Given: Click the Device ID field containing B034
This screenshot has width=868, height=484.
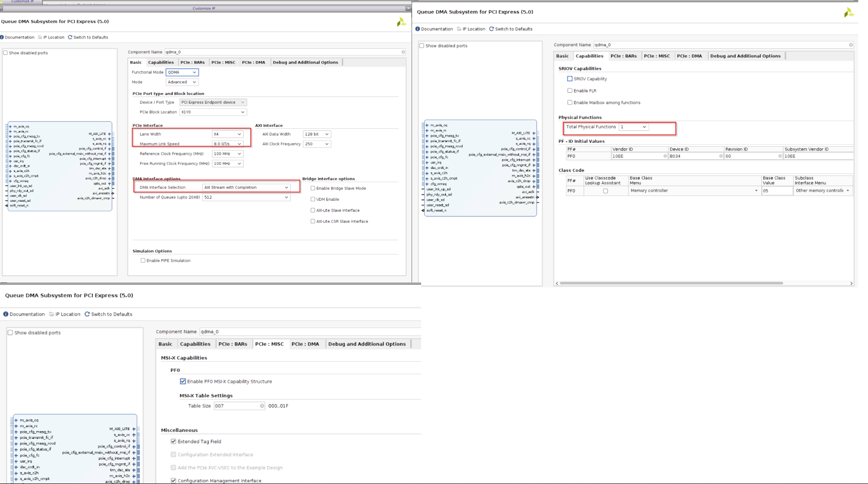Looking at the screenshot, I should 693,156.
